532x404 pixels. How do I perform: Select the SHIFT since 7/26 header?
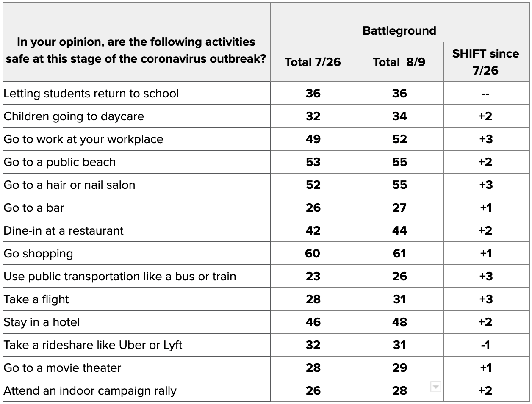pos(487,62)
